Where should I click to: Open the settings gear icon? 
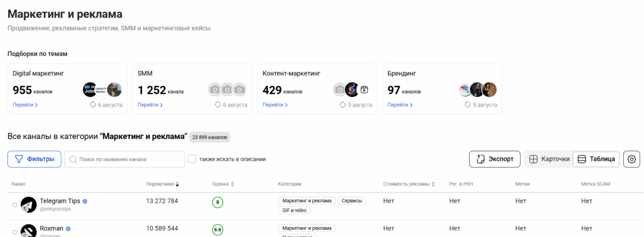pyautogui.click(x=632, y=159)
